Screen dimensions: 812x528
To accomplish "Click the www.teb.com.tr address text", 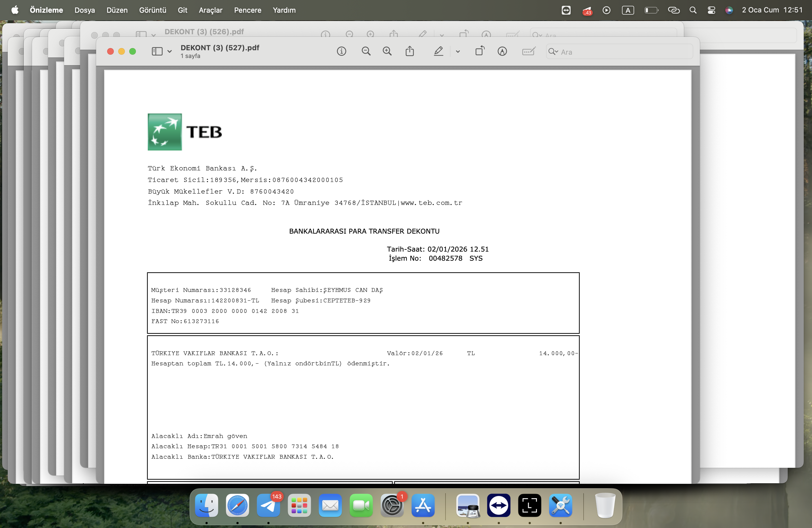I will point(431,203).
